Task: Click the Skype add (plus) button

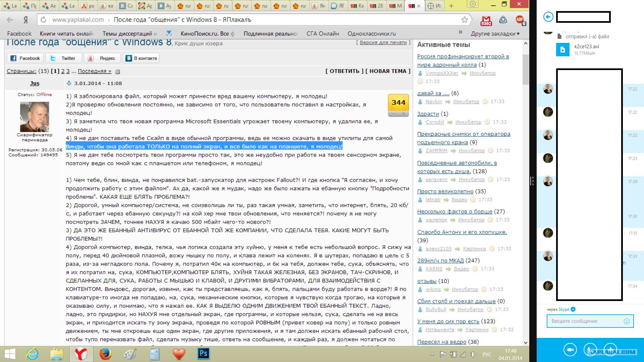Action: [610, 350]
